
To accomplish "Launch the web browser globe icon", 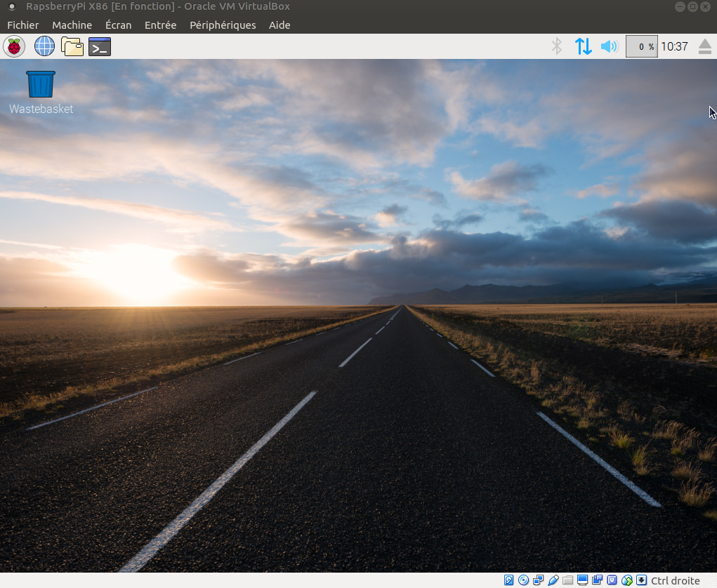I will tap(44, 47).
